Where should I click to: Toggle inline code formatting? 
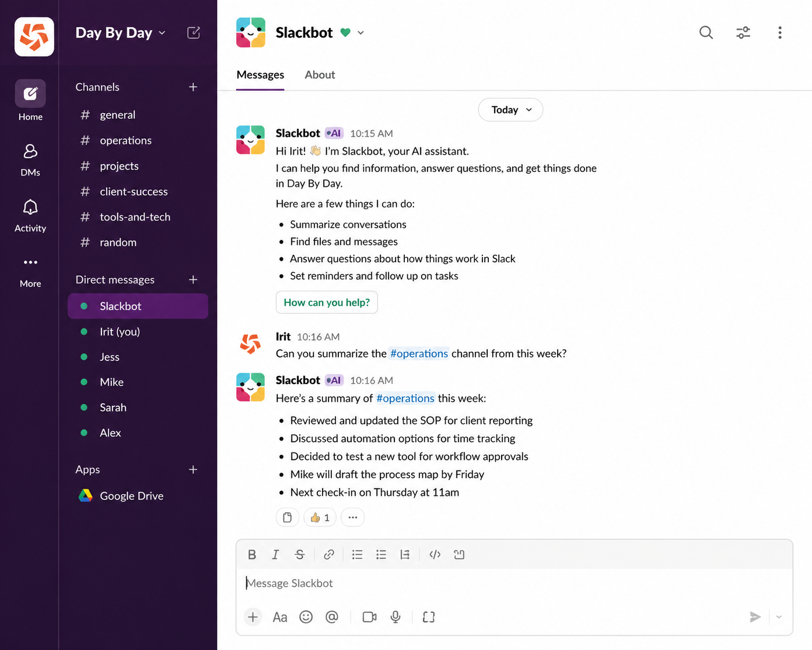click(435, 554)
